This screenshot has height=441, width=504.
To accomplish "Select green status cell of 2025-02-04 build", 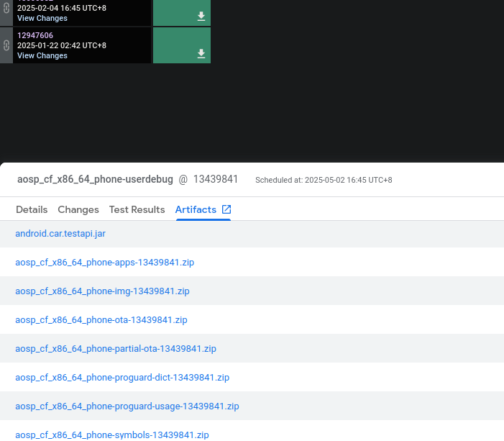I will point(182,13).
